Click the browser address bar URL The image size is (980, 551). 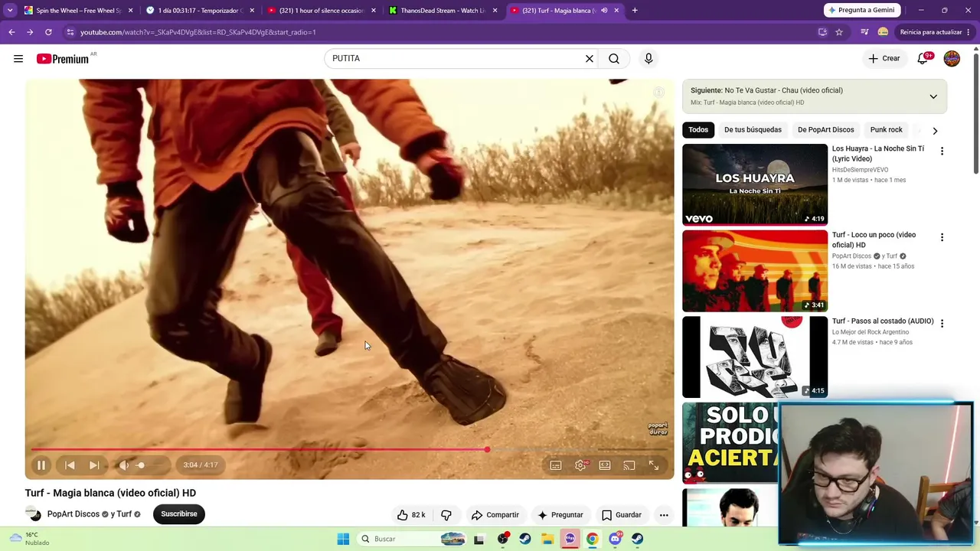[x=198, y=32]
